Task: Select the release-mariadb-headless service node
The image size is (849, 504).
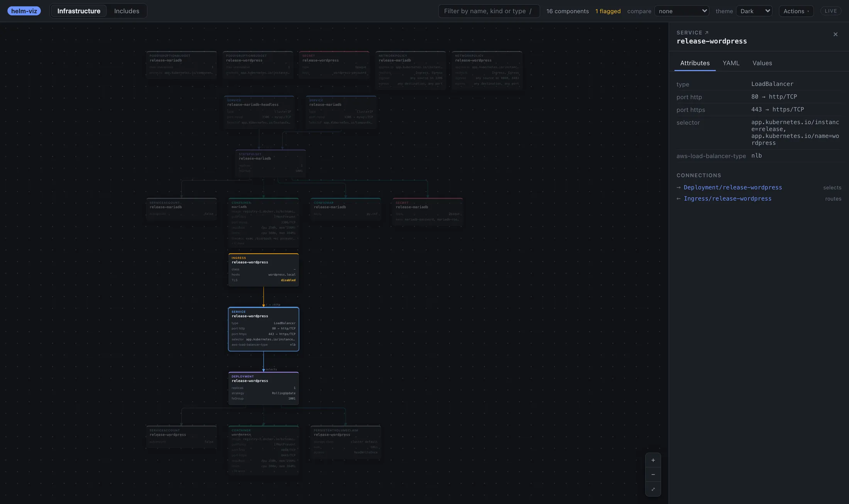Action: (x=259, y=112)
